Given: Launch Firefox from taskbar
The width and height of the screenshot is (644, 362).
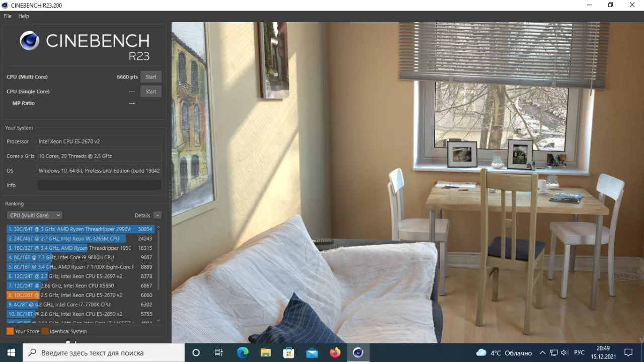Looking at the screenshot, I should pos(335,352).
